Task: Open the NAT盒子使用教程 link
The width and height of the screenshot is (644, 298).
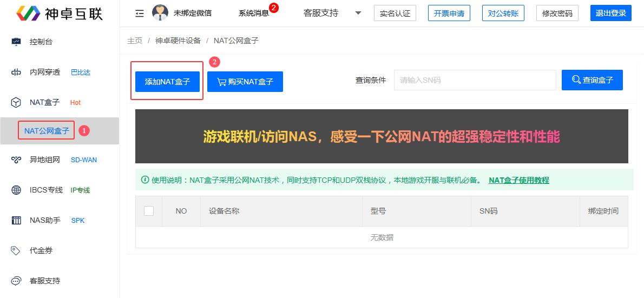Action: click(518, 180)
